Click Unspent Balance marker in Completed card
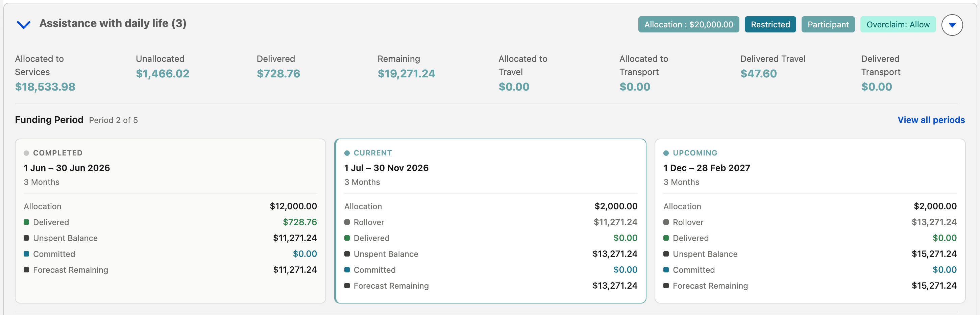Screen dimensions: 980x315 point(26,238)
